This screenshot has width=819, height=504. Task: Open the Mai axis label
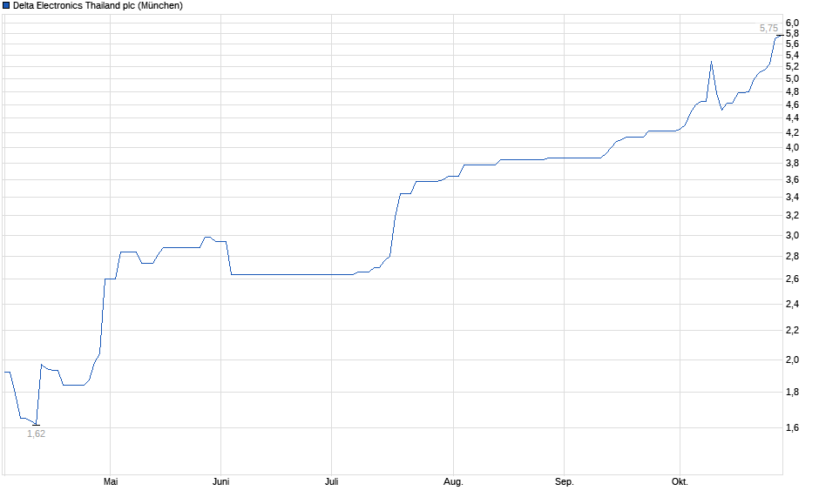(x=111, y=480)
